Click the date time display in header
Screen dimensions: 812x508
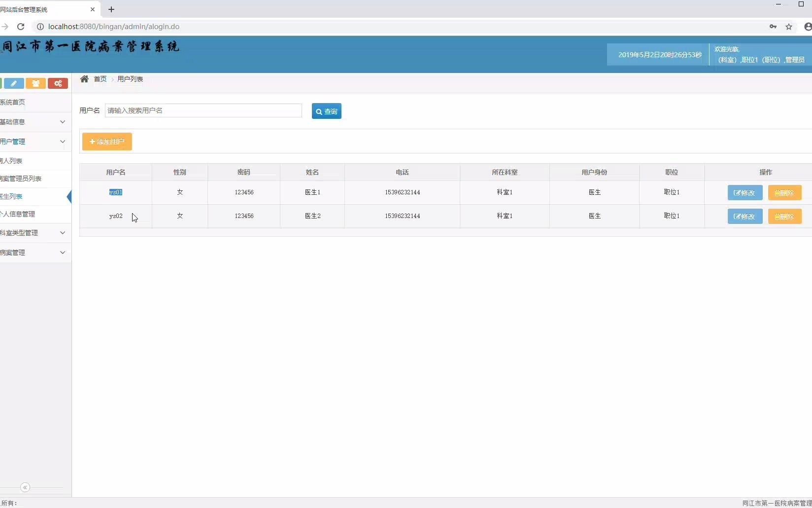[660, 55]
